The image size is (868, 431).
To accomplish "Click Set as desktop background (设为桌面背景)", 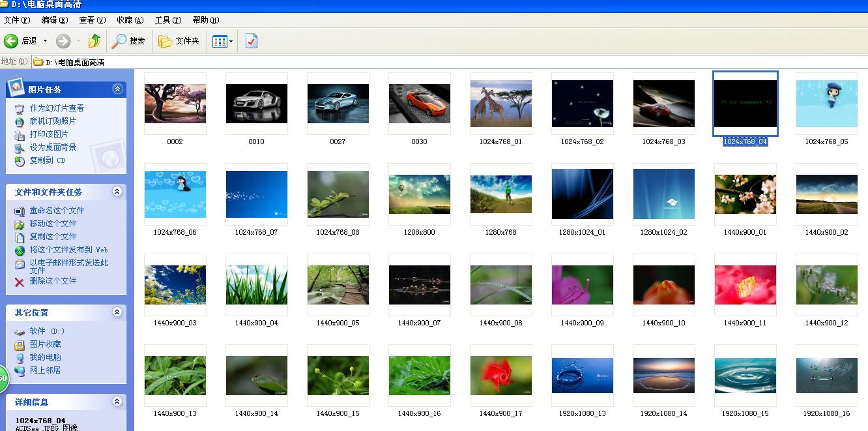I will [53, 147].
